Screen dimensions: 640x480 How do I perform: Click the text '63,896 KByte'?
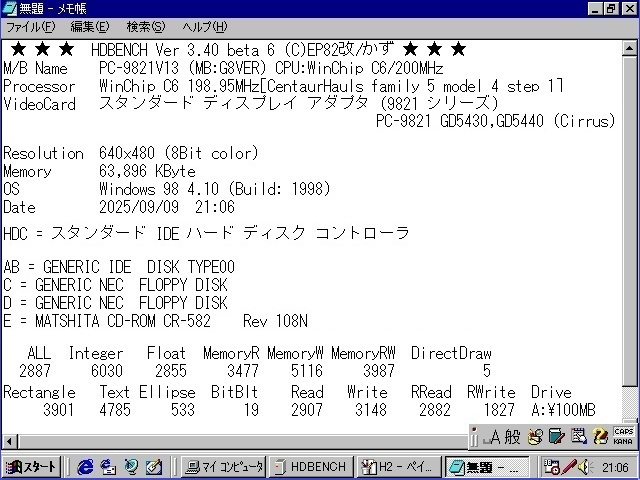click(147, 171)
